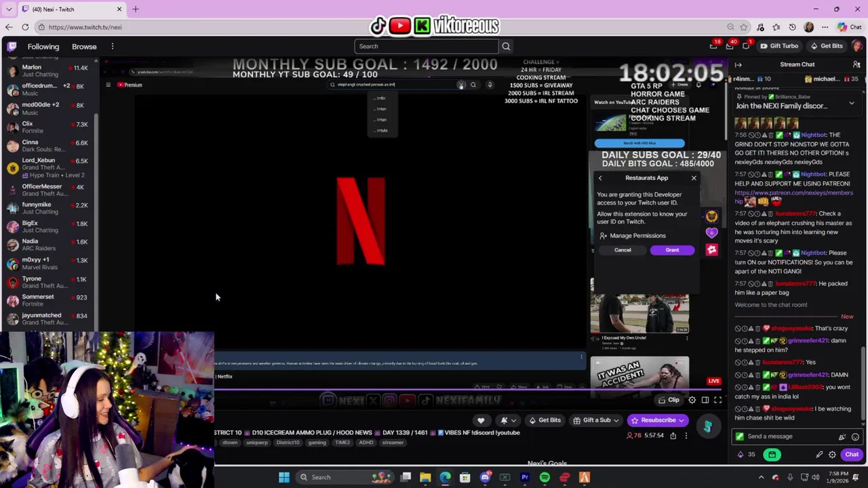The image size is (868, 488).
Task: Go back in the Restaurants App extension panel
Action: pyautogui.click(x=600, y=178)
